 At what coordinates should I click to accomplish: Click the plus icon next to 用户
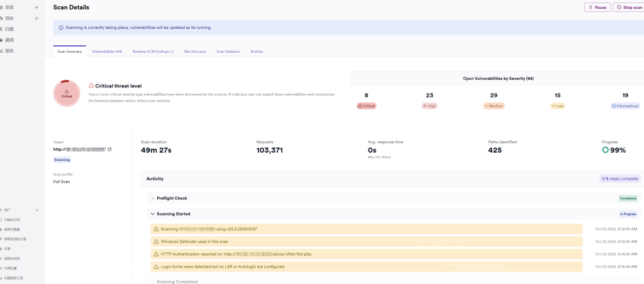click(37, 210)
